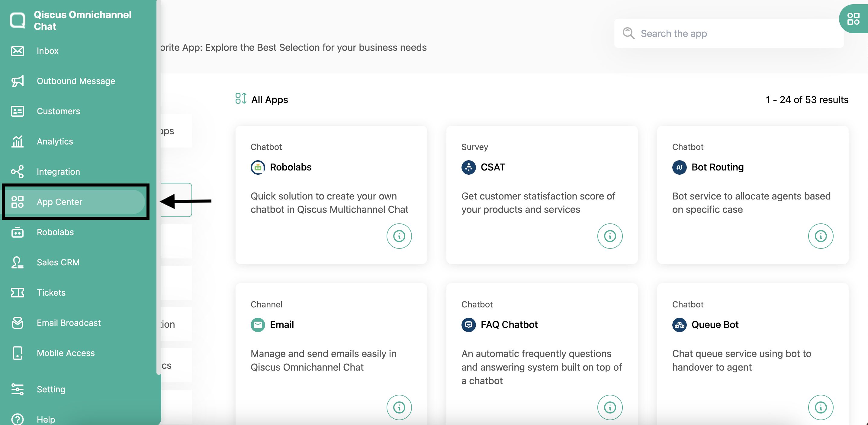Image resolution: width=868 pixels, height=425 pixels.
Task: Select Customers in the sidebar
Action: [x=58, y=111]
